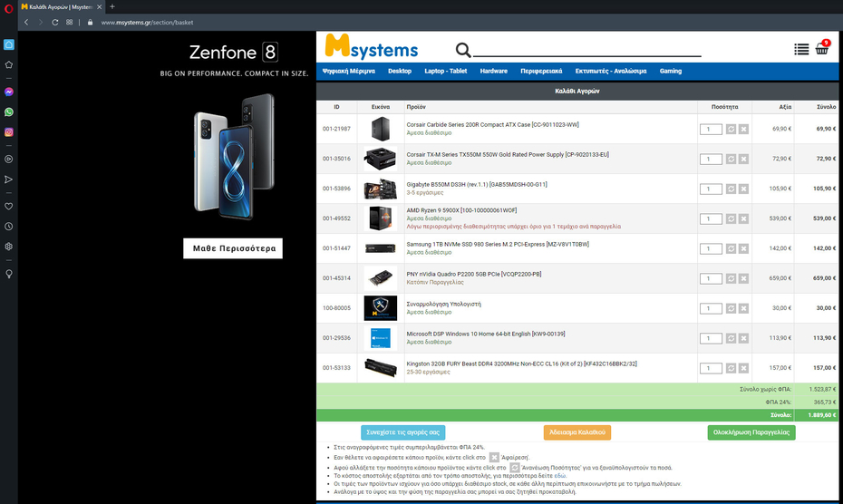Click the total value 1.889,60 €
The height and width of the screenshot is (504, 843).
click(x=822, y=415)
